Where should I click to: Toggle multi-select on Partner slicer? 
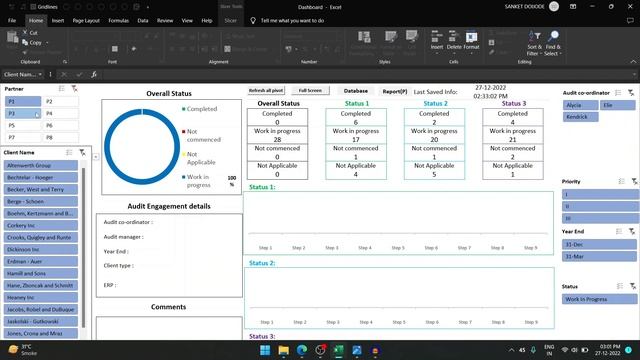[x=62, y=89]
